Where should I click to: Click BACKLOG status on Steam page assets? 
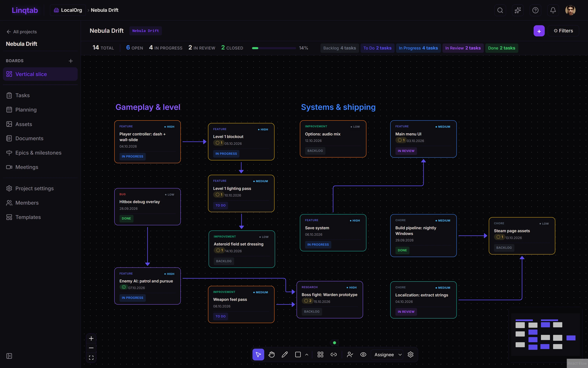(x=504, y=248)
